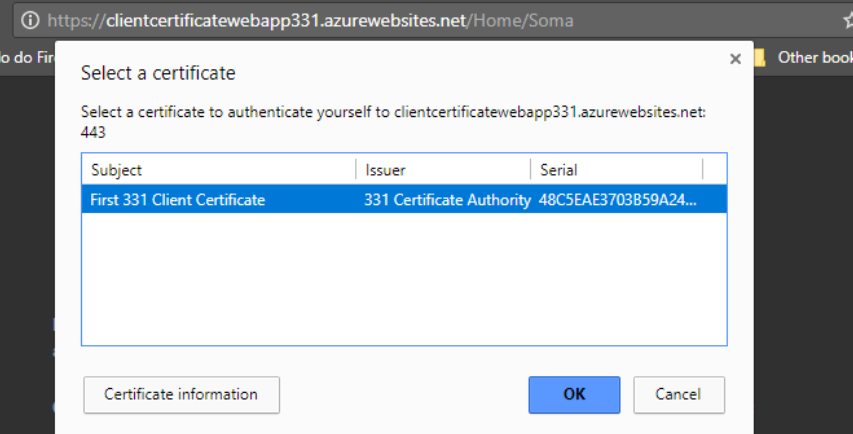
Task: Close the Select a certificate dialog
Action: point(735,59)
